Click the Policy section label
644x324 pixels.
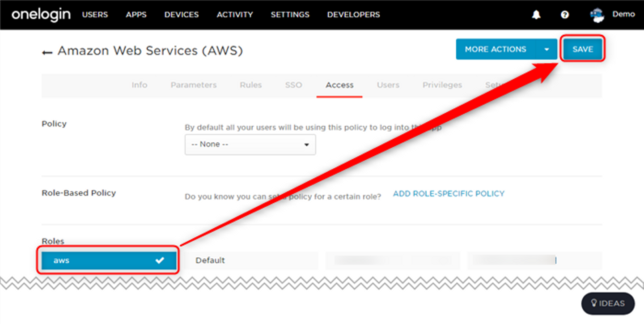pyautogui.click(x=54, y=124)
